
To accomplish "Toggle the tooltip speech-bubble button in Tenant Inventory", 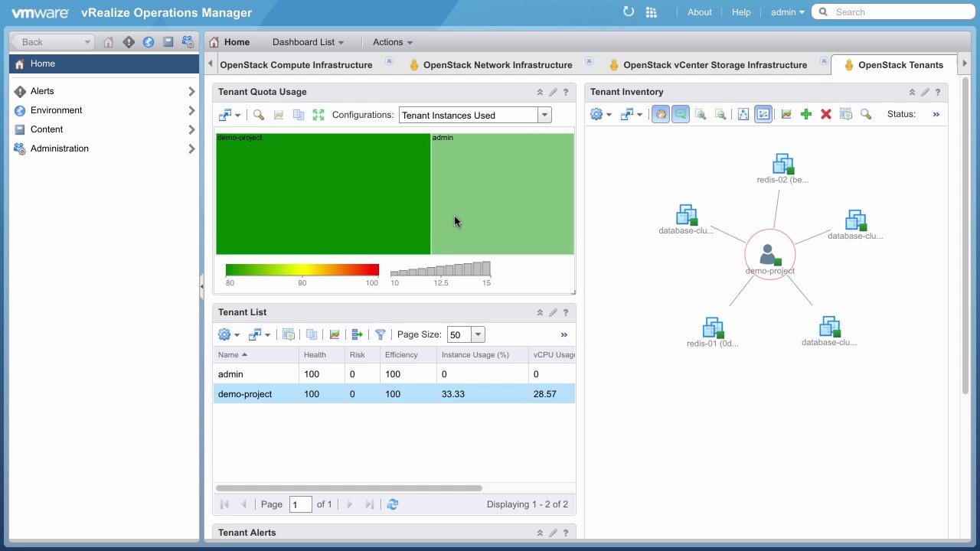I will point(680,114).
